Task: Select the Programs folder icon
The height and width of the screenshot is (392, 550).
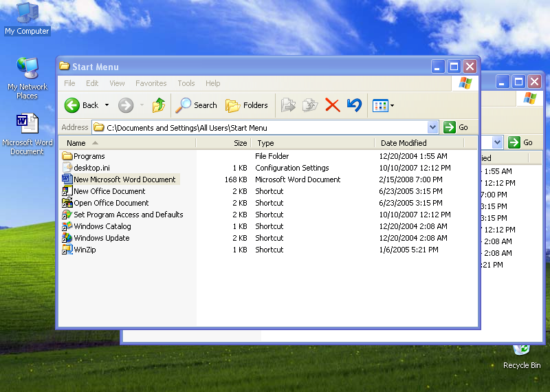Action: 67,156
